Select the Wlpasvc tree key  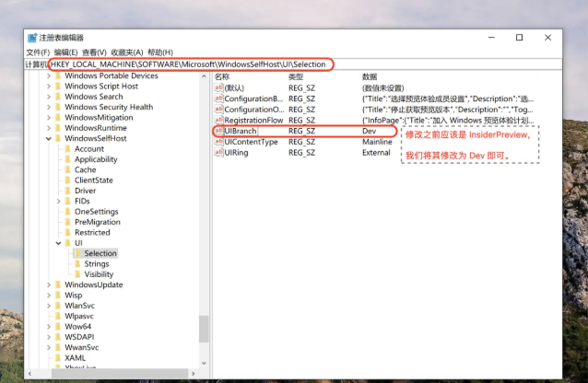pos(79,317)
